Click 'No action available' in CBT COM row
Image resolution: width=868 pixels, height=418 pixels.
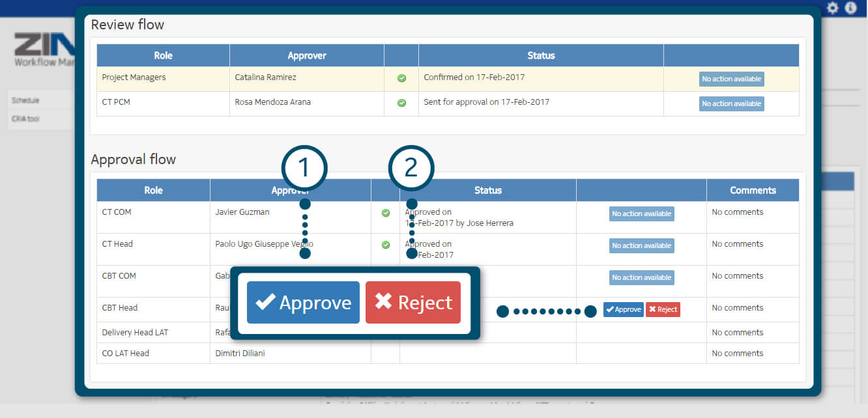click(641, 278)
